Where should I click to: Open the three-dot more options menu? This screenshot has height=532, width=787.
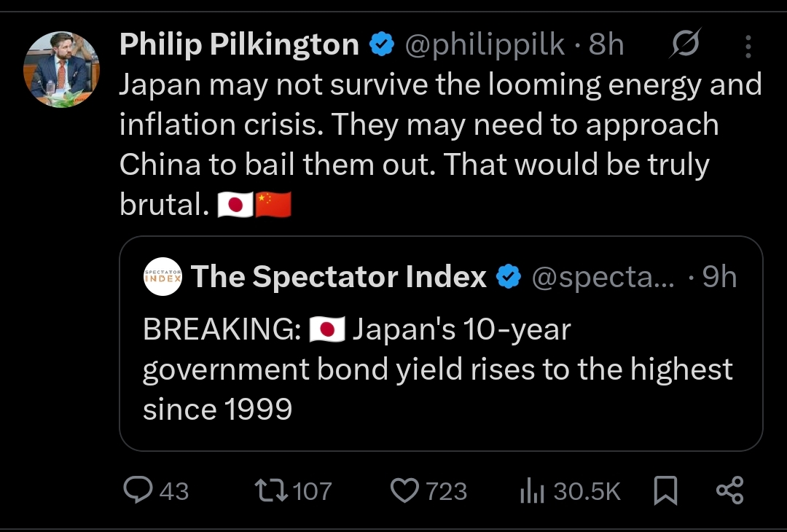point(748,47)
